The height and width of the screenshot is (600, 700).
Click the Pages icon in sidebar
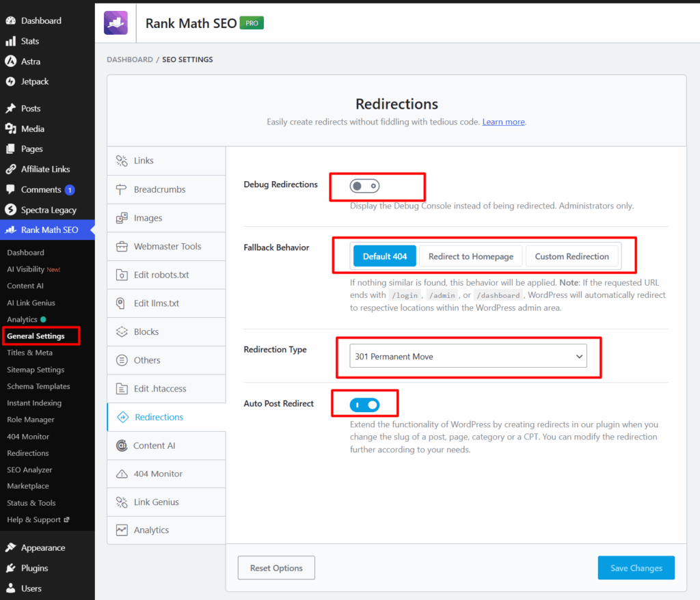11,149
